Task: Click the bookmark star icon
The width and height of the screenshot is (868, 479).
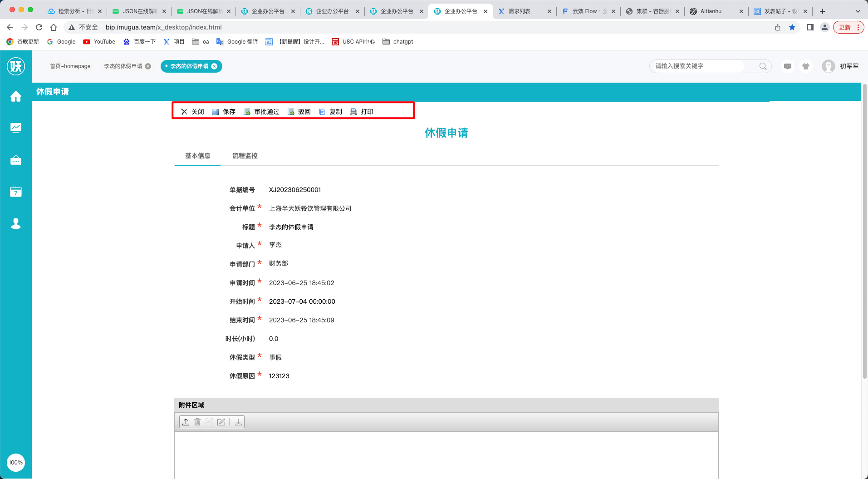Action: [792, 27]
